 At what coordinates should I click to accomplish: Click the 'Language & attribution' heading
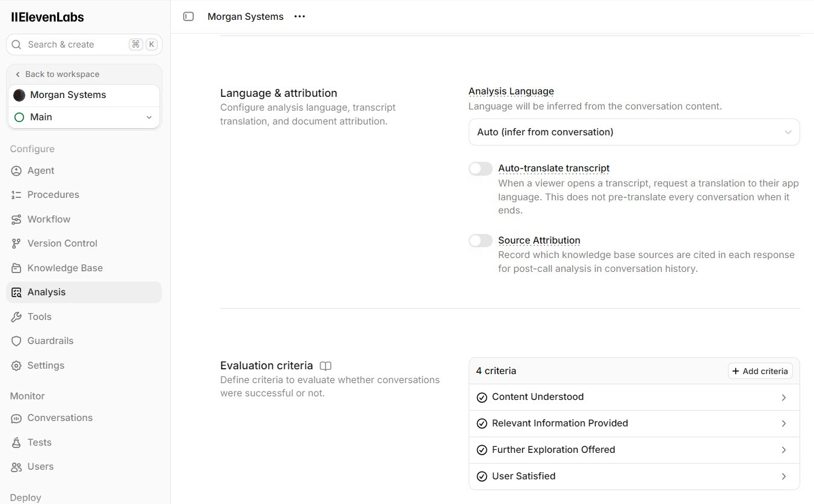[279, 93]
